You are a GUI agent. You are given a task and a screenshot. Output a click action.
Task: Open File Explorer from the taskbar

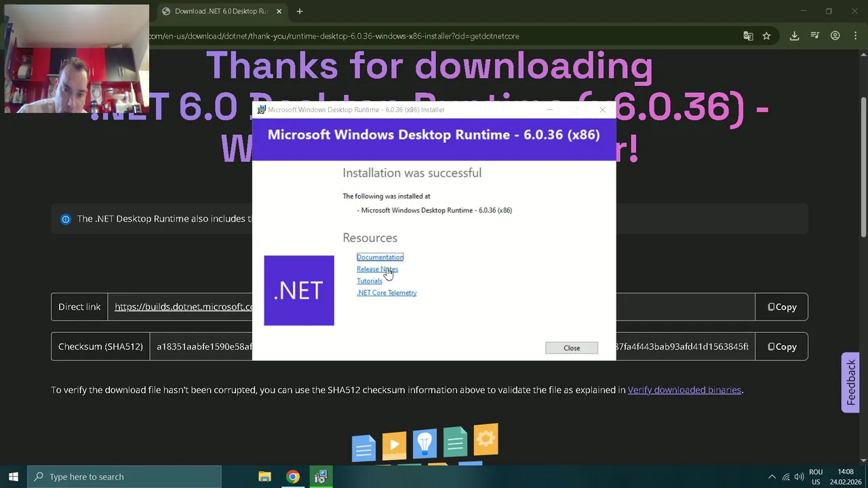pyautogui.click(x=265, y=476)
